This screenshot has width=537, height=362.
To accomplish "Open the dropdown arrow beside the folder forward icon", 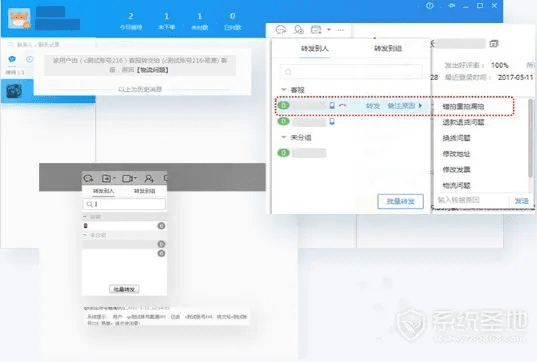I will point(114,178).
